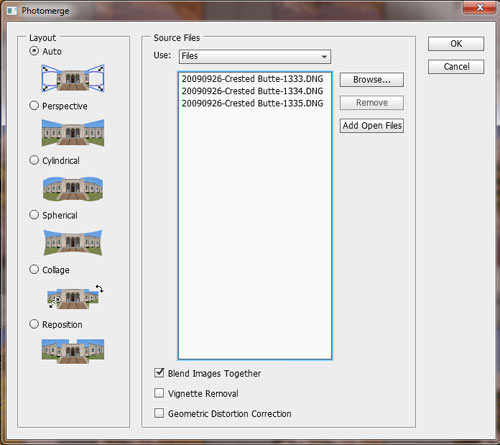Click the Auto layout preview icon
The image size is (500, 445).
click(73, 78)
